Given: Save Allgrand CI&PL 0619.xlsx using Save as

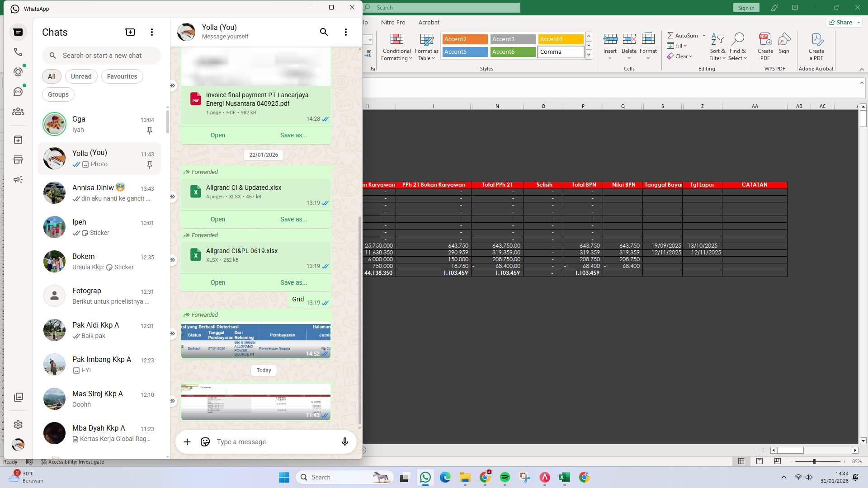Looking at the screenshot, I should tap(293, 282).
